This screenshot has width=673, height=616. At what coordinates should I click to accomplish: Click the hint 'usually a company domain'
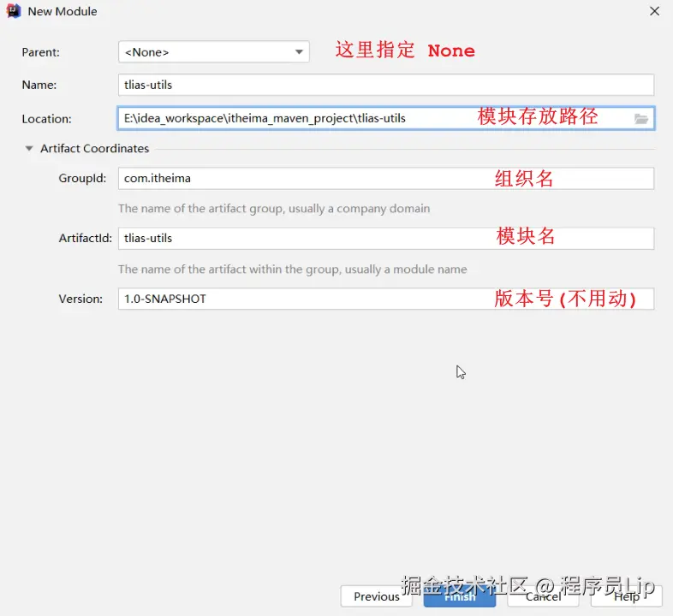(x=359, y=209)
